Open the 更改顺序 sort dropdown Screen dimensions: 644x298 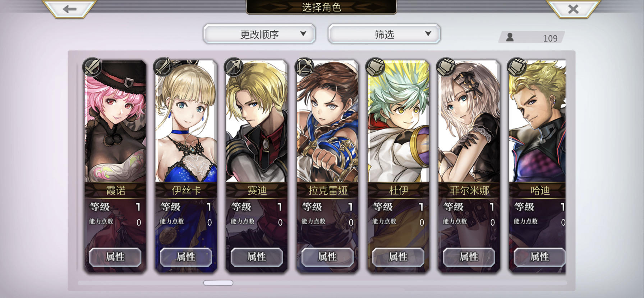259,34
